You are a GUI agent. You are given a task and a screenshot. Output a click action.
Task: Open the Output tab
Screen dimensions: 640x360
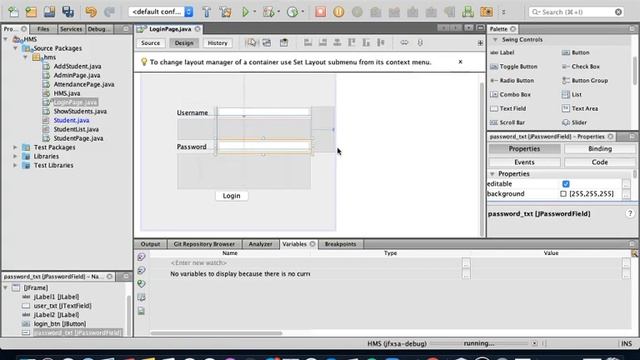tap(150, 244)
